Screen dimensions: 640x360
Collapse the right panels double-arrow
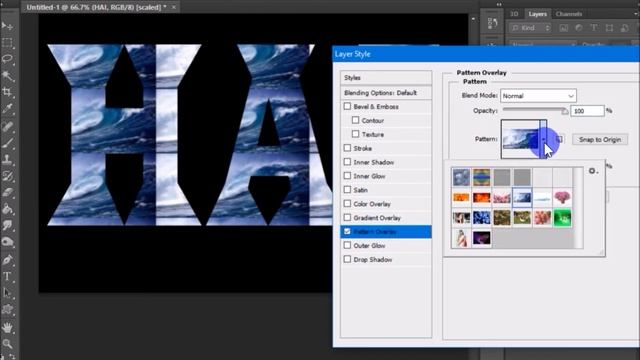499,4
